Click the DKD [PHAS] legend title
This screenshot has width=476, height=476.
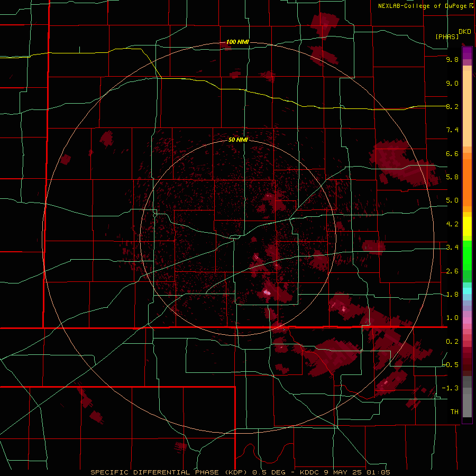453,34
